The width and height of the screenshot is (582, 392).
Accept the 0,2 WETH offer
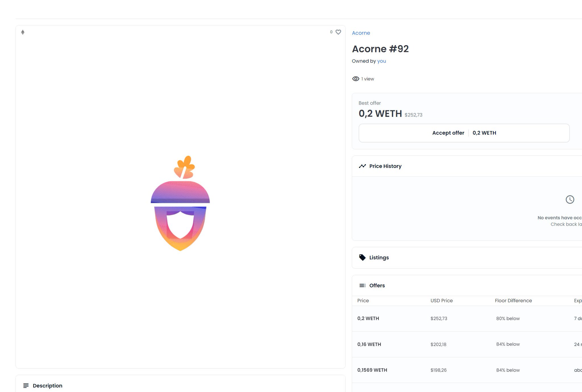click(x=464, y=133)
